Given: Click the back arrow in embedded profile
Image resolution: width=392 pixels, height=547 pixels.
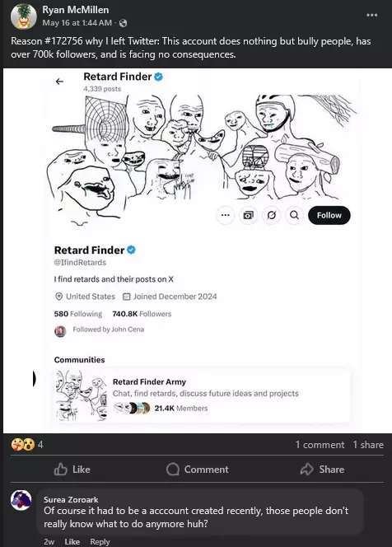Looking at the screenshot, I should (59, 82).
